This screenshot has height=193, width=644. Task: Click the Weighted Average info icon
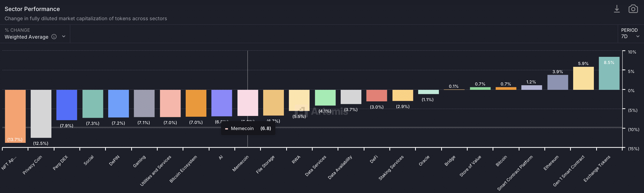pyautogui.click(x=54, y=37)
